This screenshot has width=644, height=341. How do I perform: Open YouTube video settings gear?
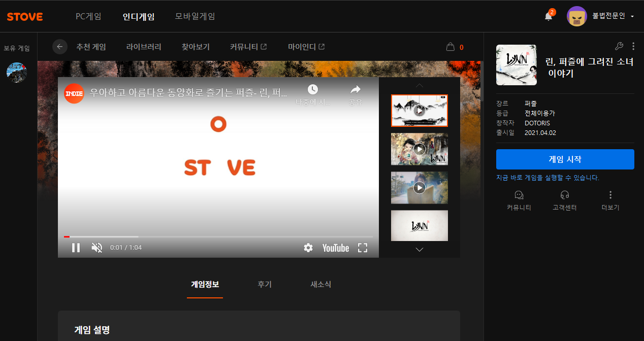click(x=308, y=248)
